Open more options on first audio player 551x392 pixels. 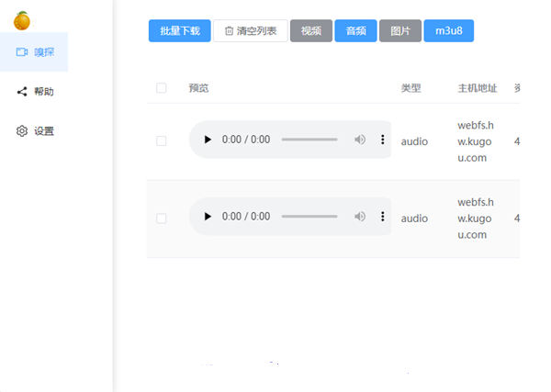click(x=383, y=140)
